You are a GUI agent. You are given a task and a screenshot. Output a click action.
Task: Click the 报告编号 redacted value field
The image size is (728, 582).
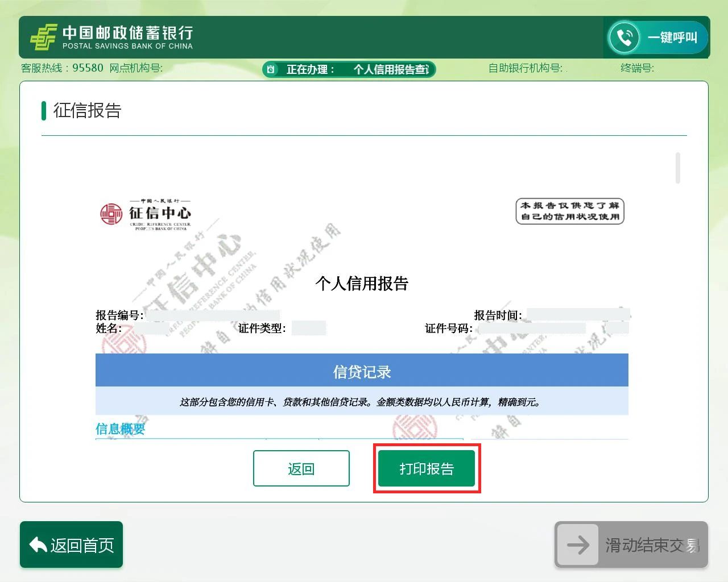pyautogui.click(x=212, y=315)
